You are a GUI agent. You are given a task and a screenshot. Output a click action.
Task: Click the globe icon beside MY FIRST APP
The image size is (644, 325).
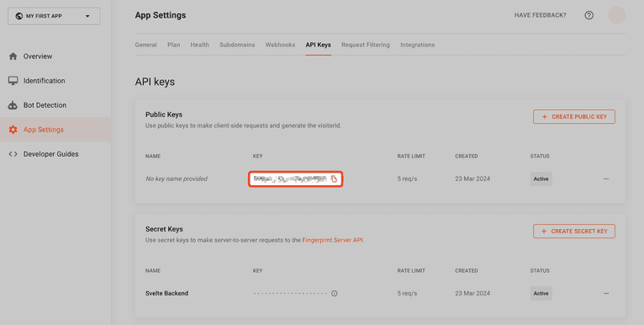[18, 16]
